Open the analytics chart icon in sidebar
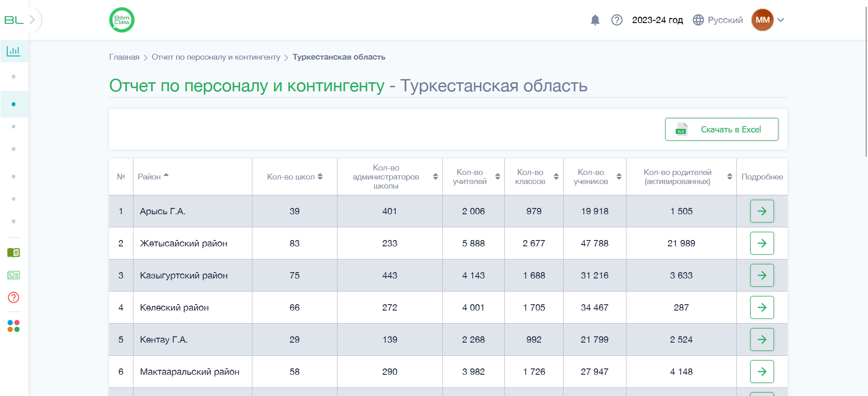Screen dimensions: 868x396 (14, 51)
